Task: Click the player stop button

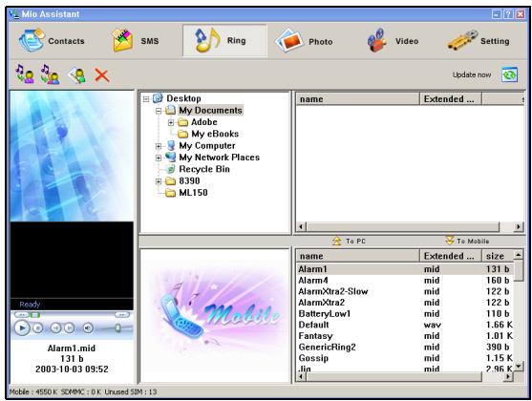Action: click(38, 328)
